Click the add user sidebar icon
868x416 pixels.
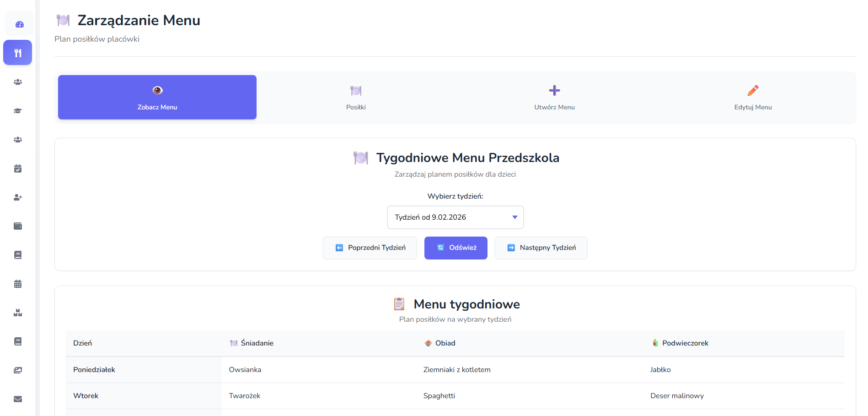pyautogui.click(x=18, y=197)
